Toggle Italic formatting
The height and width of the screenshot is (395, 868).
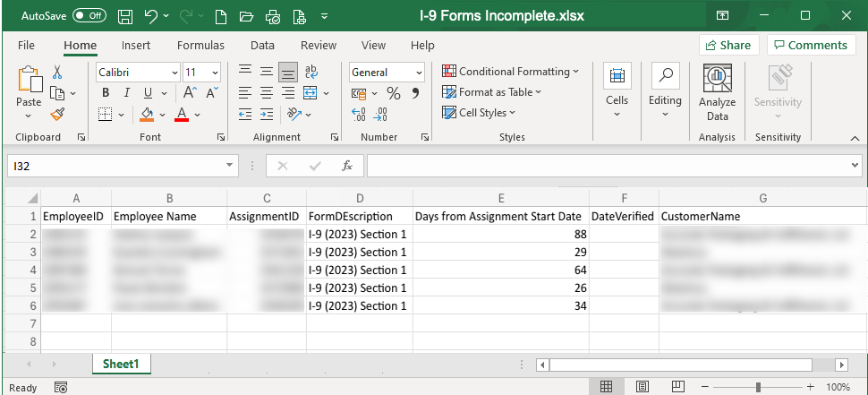click(x=127, y=93)
